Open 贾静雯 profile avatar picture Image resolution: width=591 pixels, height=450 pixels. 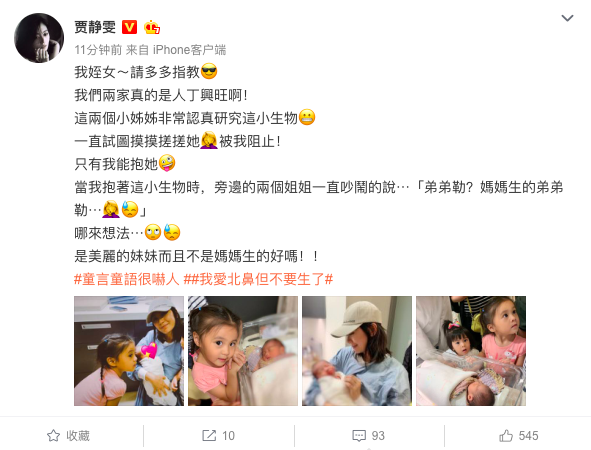coord(39,38)
